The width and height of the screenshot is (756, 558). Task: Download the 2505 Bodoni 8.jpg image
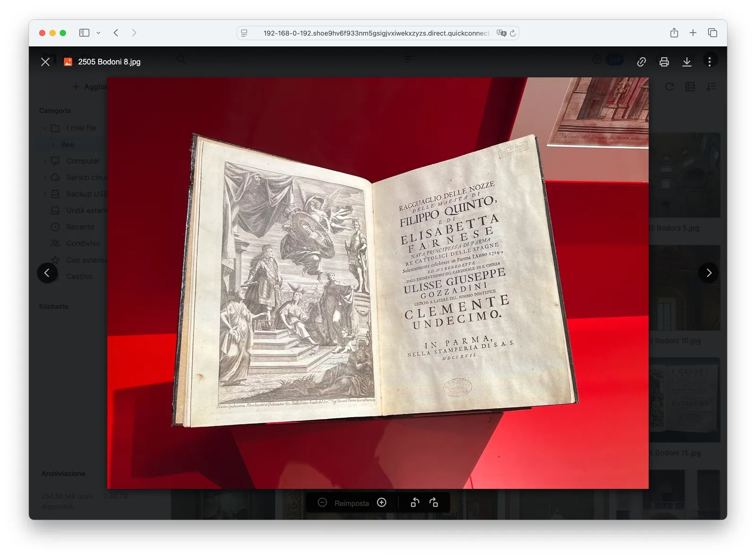pyautogui.click(x=687, y=62)
